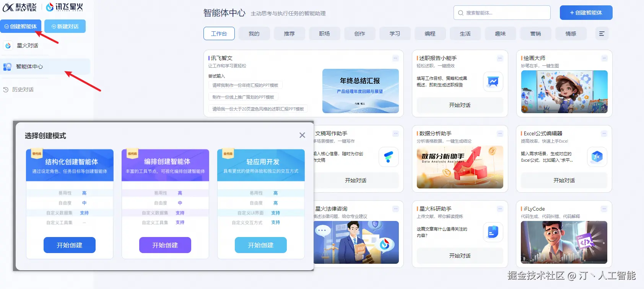Click the 讯飞智文 card title
644x289 pixels.
[x=221, y=58]
